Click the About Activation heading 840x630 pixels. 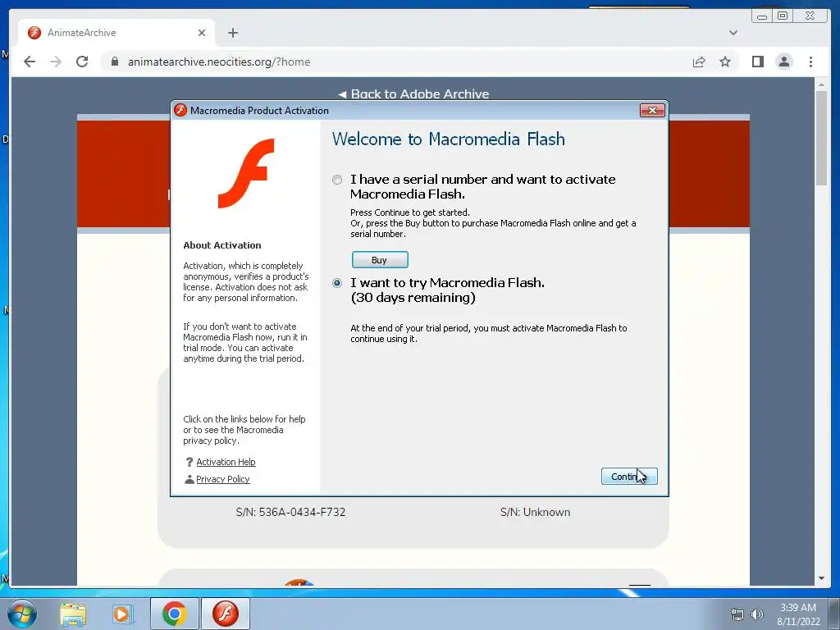(x=222, y=245)
